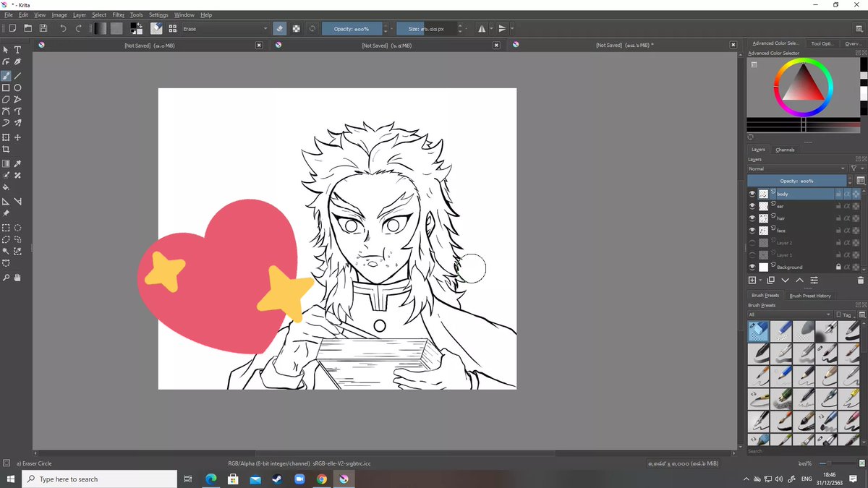Delete the layer with trash icon
The height and width of the screenshot is (488, 868).
pos(860,280)
